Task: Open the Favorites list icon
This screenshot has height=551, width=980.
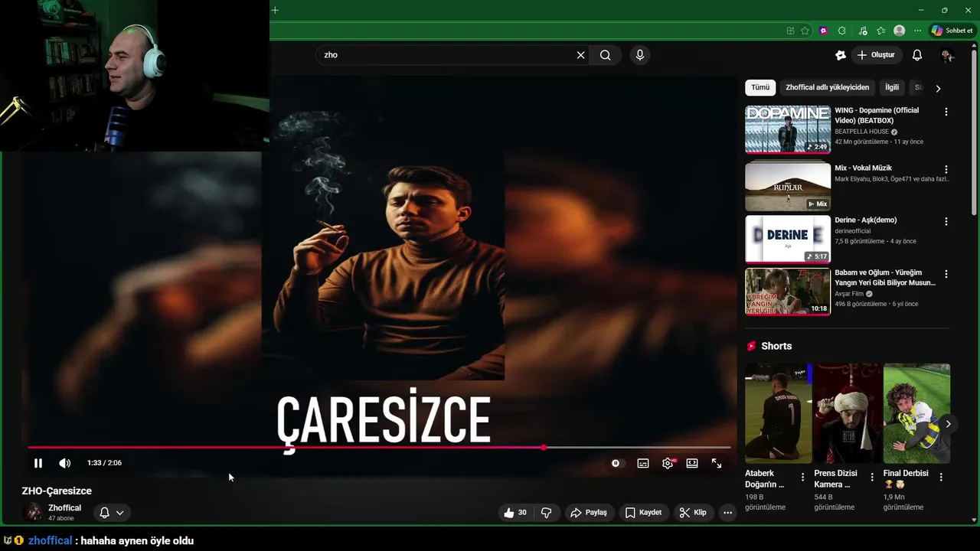Action: tap(881, 31)
